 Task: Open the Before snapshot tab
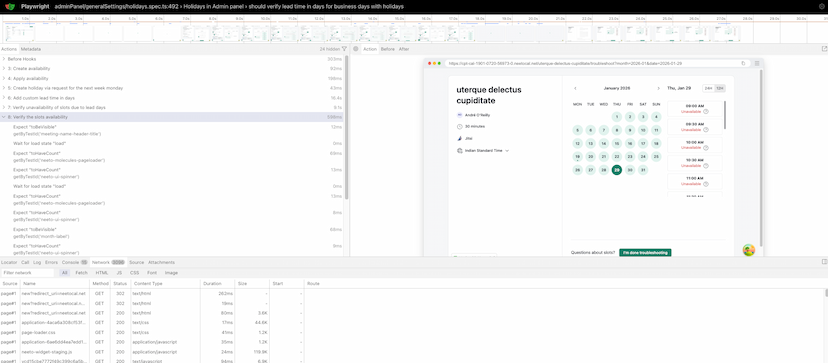tap(388, 49)
